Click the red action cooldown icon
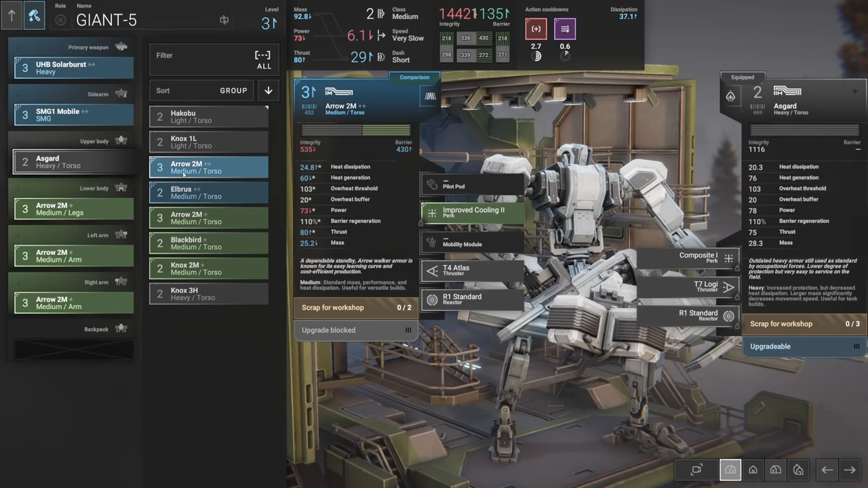The image size is (868, 488). pyautogui.click(x=536, y=29)
